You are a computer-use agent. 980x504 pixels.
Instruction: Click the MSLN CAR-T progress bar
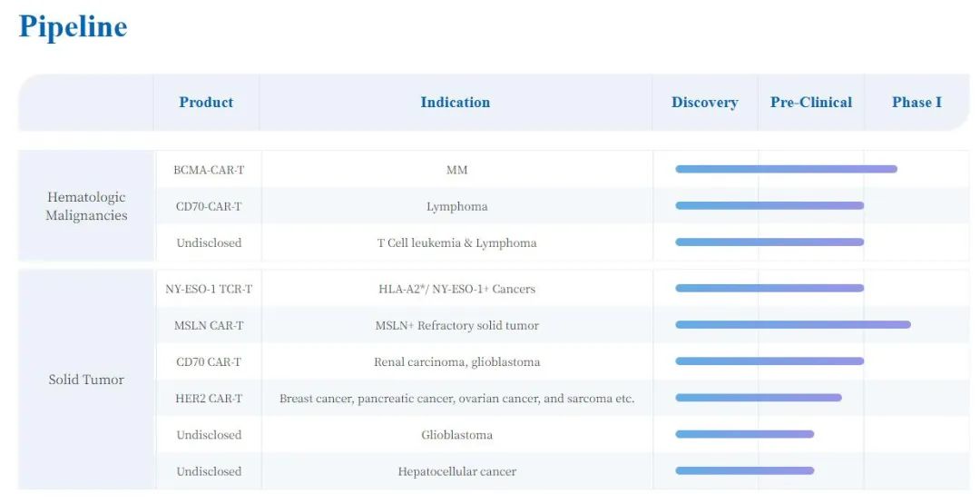pos(792,324)
